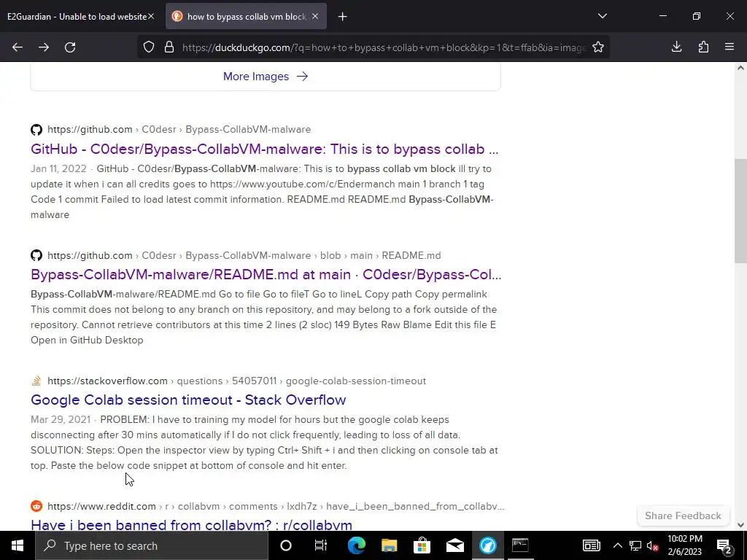Viewport: 747px width, 560px height.
Task: Close the bypass collab vm block tab
Action: [x=315, y=16]
